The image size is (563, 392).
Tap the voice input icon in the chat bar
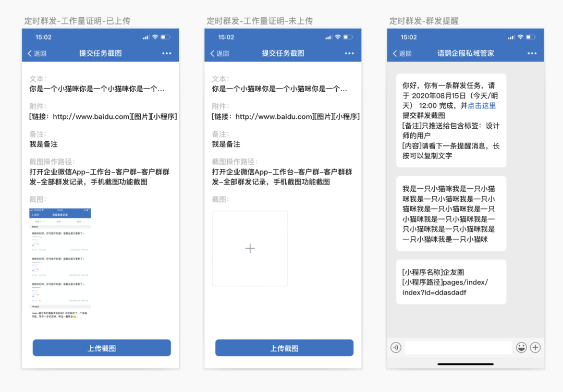coord(396,347)
